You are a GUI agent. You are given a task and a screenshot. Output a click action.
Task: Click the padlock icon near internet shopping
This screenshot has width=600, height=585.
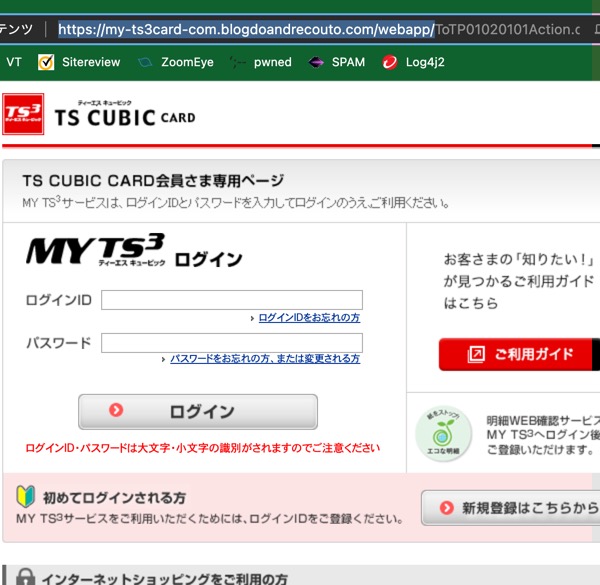click(x=25, y=577)
